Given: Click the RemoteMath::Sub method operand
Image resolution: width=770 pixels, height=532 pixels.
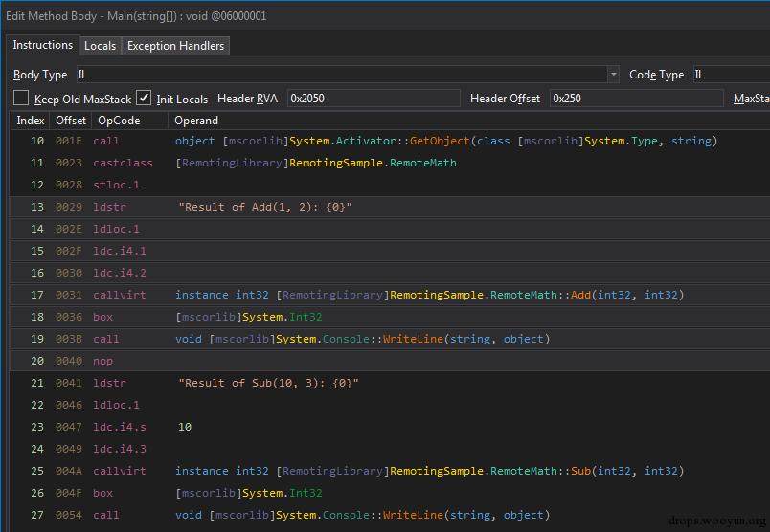Looking at the screenshot, I should [579, 471].
